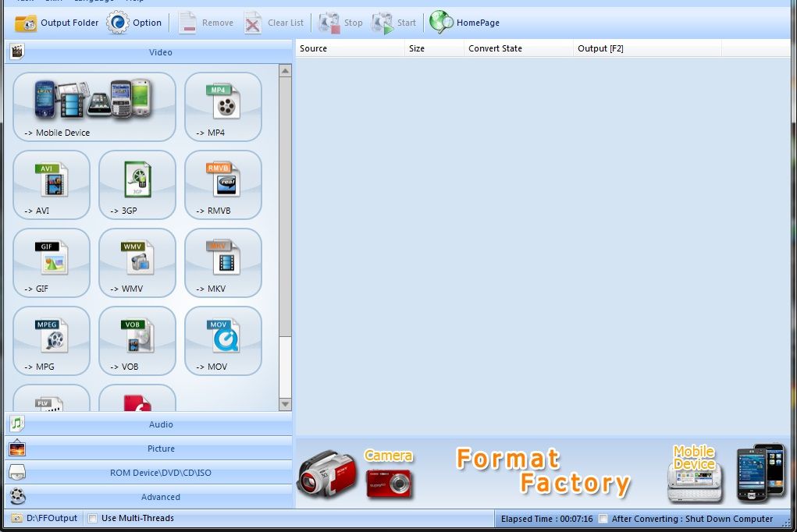The height and width of the screenshot is (532, 797).
Task: Open the Option settings gear
Action: (134, 23)
